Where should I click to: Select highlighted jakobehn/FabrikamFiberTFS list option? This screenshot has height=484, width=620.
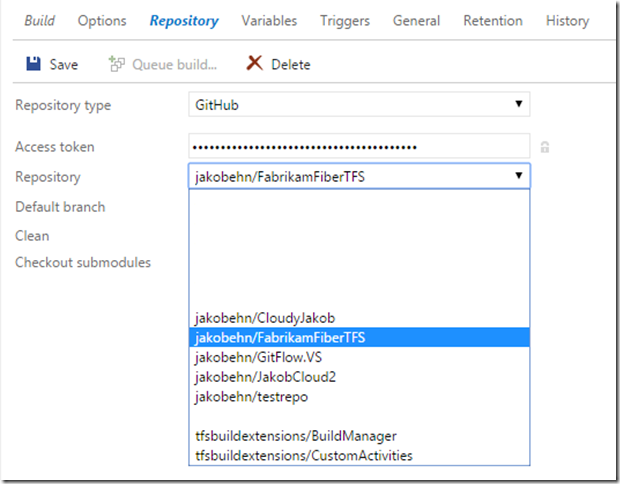click(359, 337)
